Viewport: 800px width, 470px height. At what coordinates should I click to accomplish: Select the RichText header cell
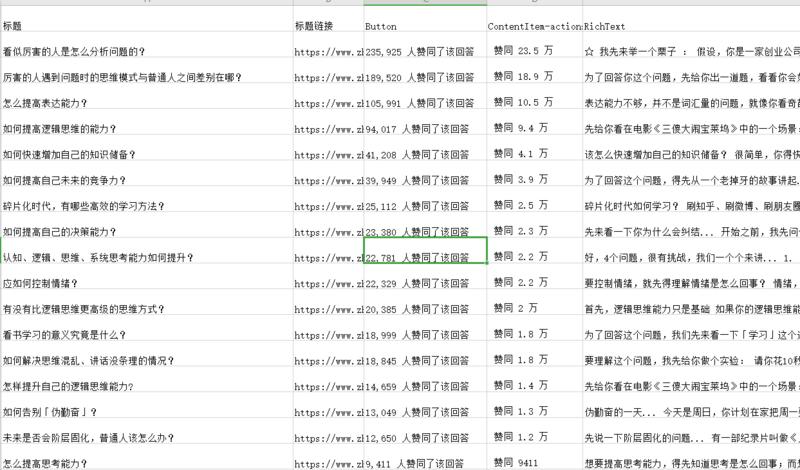click(690, 25)
